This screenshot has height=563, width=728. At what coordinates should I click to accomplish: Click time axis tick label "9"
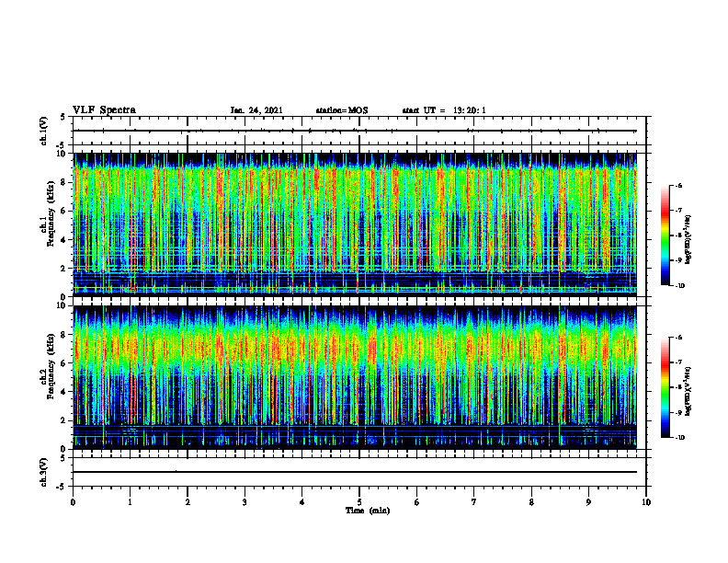(588, 502)
